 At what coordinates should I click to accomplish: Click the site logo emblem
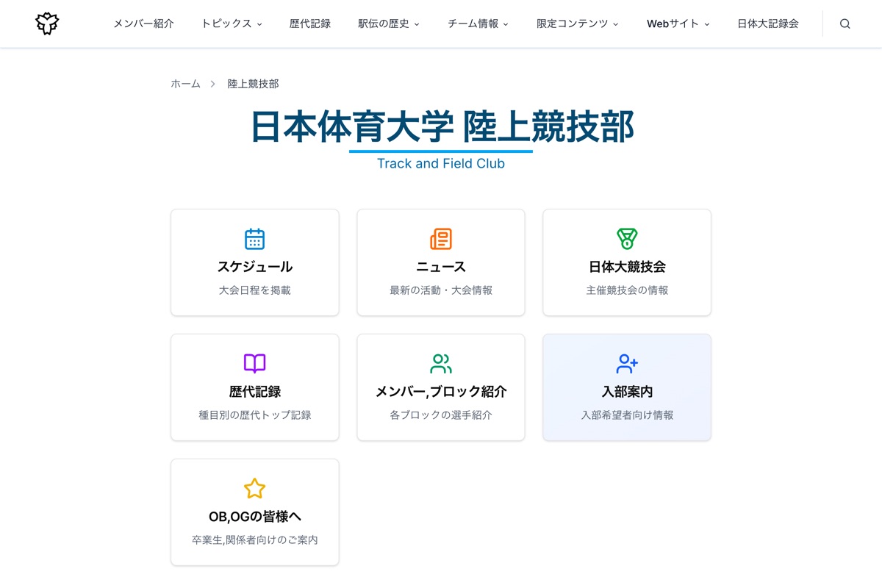click(x=47, y=24)
